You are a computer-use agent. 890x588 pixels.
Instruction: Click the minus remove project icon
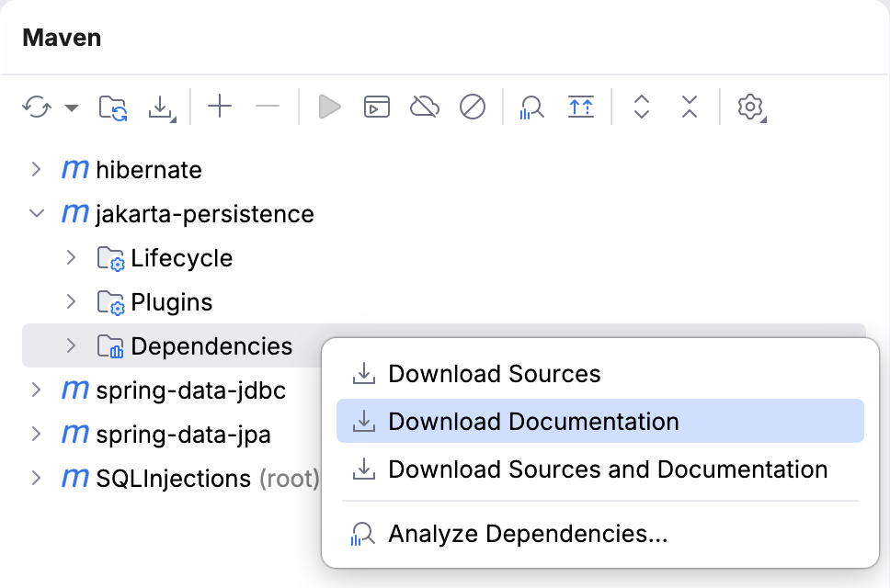[x=268, y=106]
